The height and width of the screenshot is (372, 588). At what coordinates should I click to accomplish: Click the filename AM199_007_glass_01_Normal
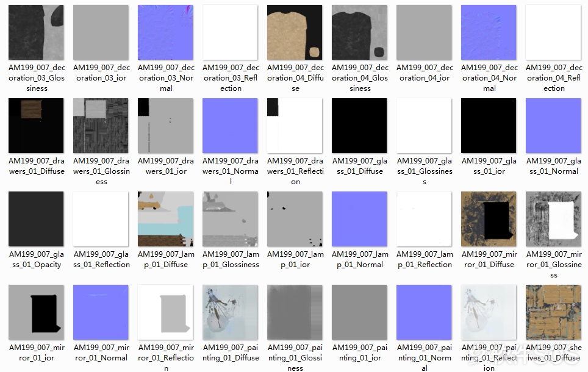[x=554, y=166]
